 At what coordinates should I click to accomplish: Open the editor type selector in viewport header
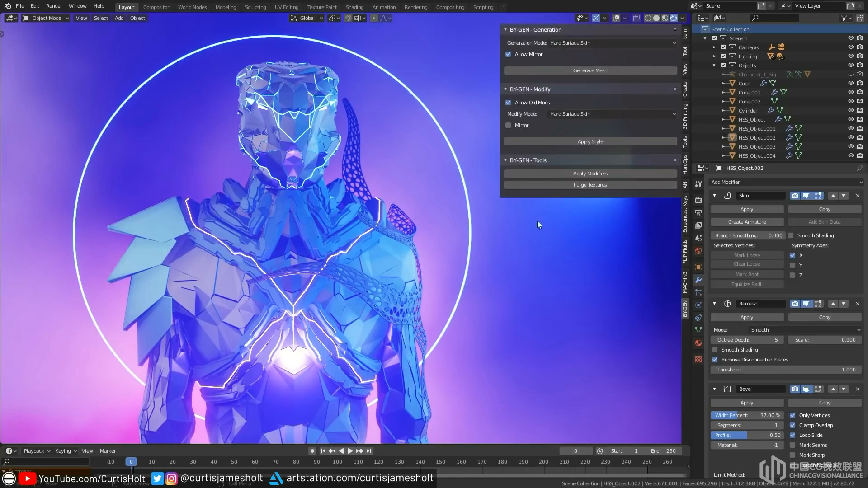11,18
